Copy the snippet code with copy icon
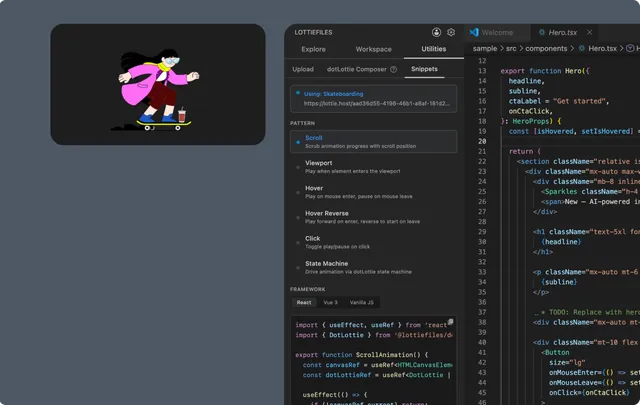 click(450, 322)
